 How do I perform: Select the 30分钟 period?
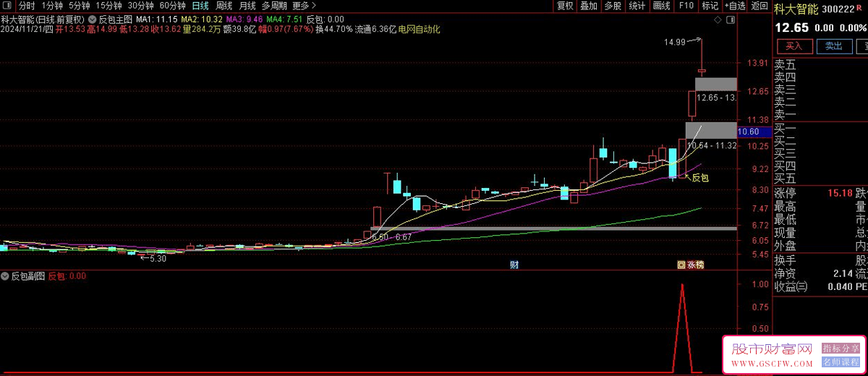coord(140,6)
